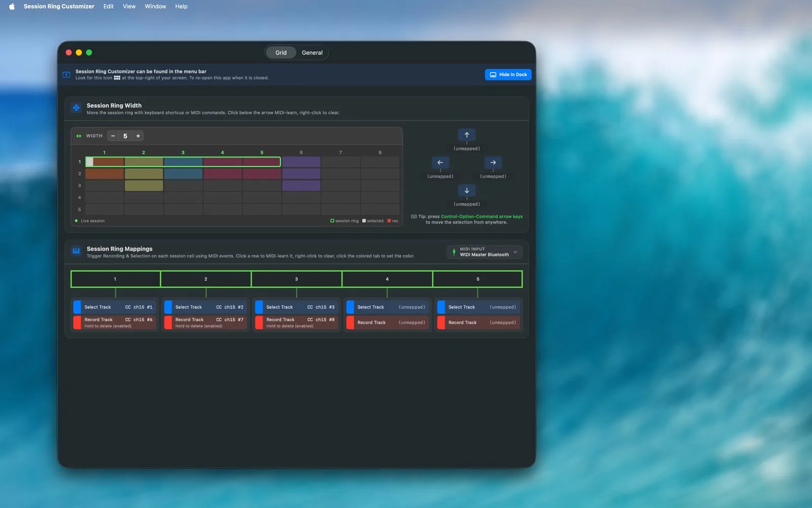The image size is (812, 508).
Task: Click the down arrow navigation button
Action: coord(466,190)
